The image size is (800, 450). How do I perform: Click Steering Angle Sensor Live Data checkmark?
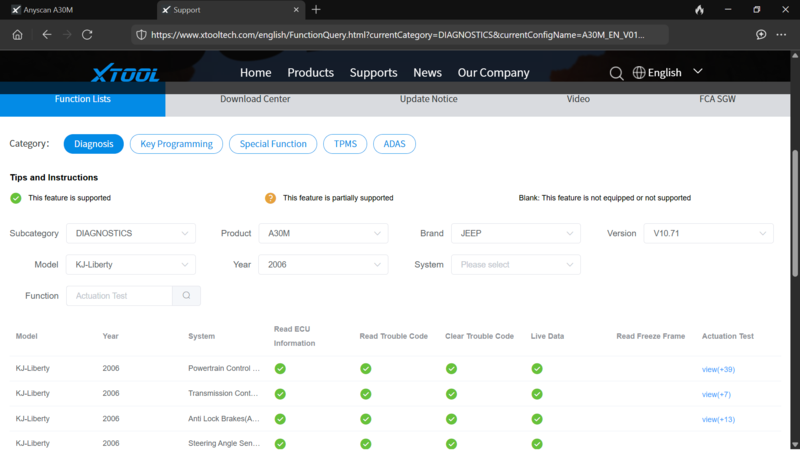[x=537, y=444]
